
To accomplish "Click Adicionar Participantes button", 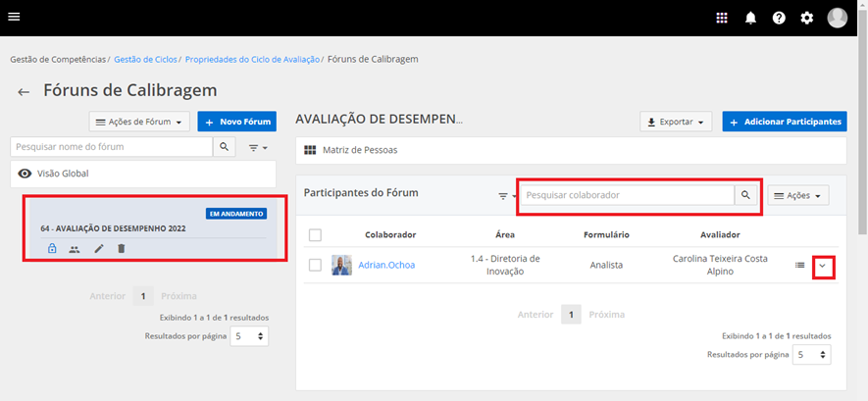I will coord(785,123).
